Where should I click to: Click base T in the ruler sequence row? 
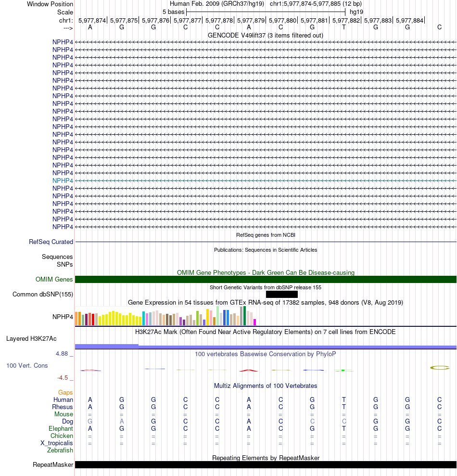click(x=344, y=27)
